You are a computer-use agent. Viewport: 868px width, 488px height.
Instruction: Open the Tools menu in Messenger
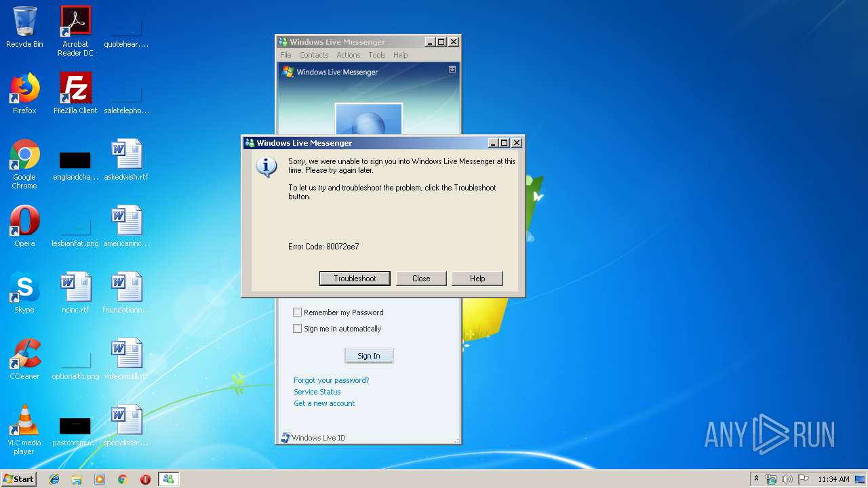376,55
